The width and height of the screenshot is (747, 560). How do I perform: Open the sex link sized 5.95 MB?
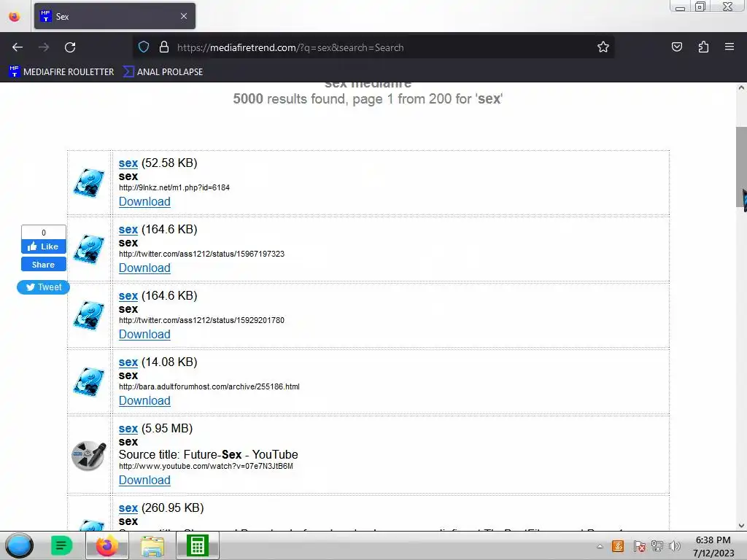coord(128,429)
